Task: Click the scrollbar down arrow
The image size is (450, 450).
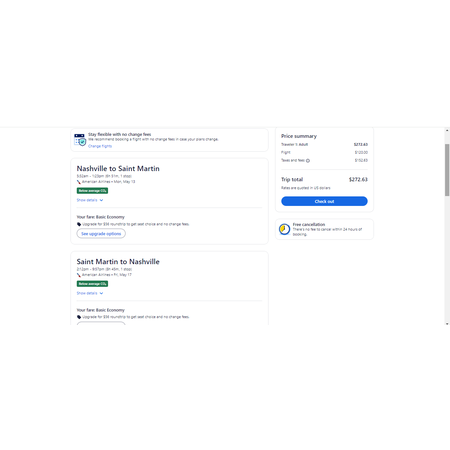Action: point(447,323)
